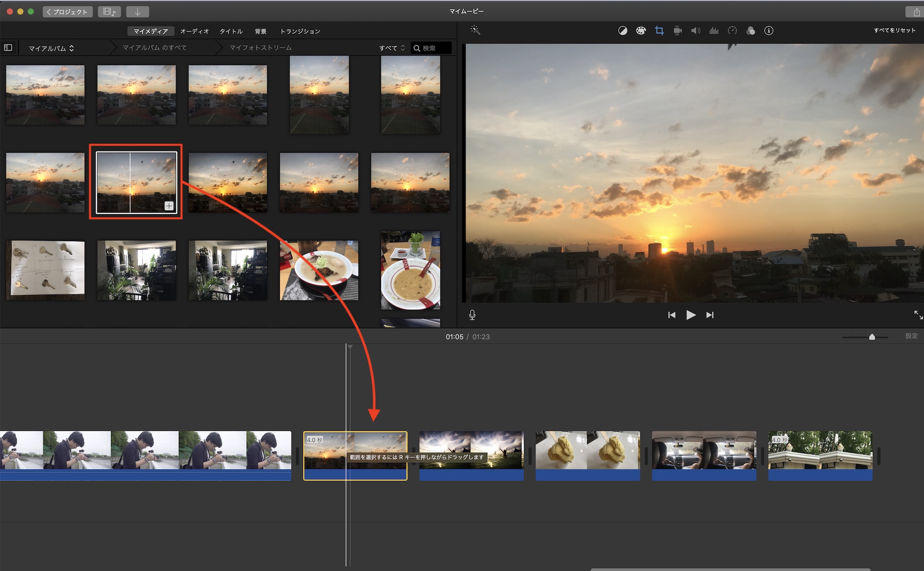Open the timeline 設定 settings popup
This screenshot has width=924, height=571.
coord(911,336)
